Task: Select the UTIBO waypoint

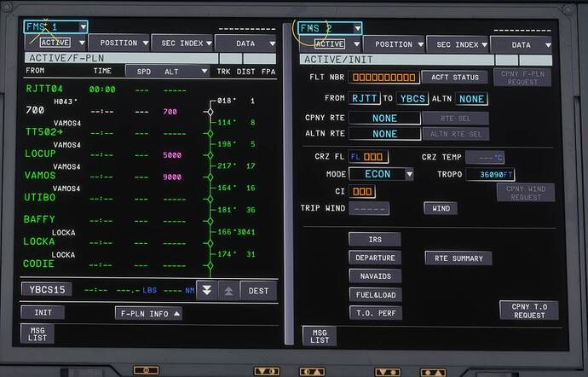Action: tap(40, 197)
